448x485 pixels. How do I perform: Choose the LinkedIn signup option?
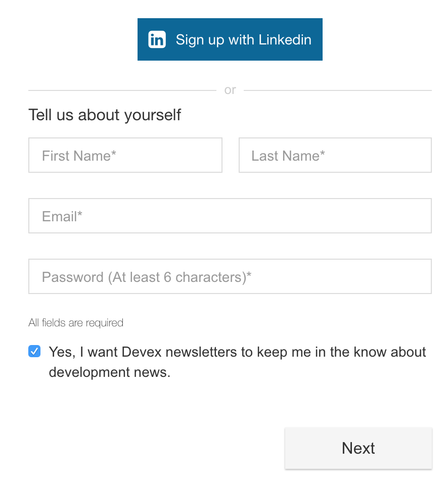coord(230,39)
